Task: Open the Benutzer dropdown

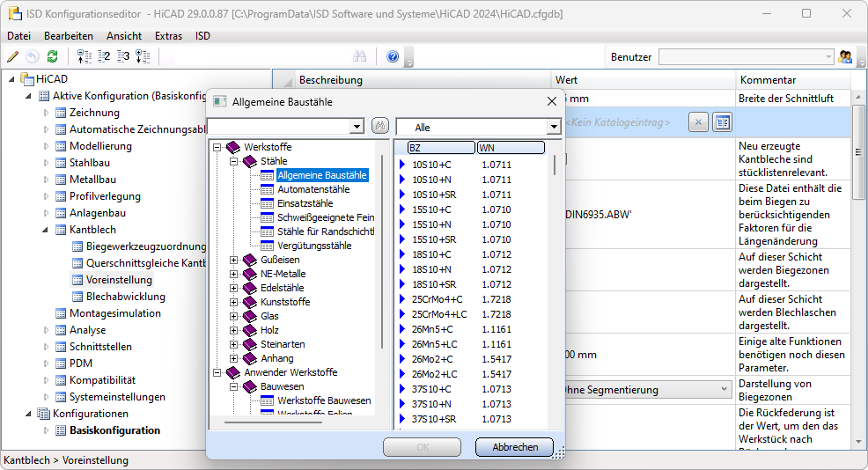Action: [828, 56]
